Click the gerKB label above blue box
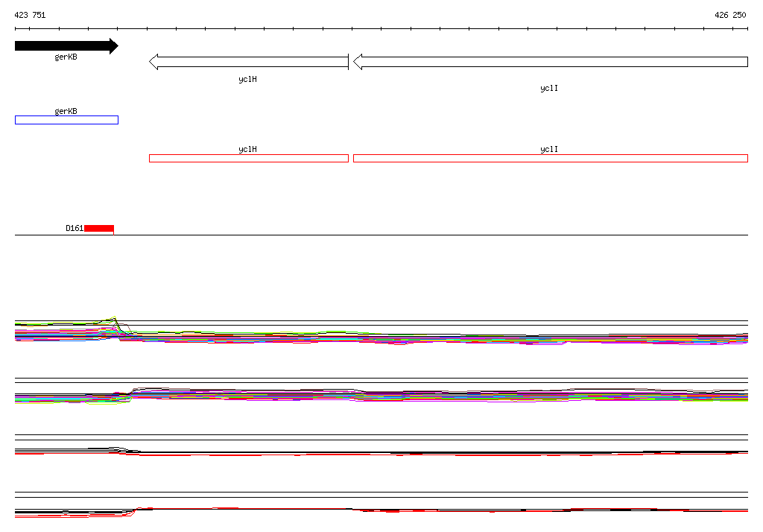The image size is (763, 532). pos(66,112)
